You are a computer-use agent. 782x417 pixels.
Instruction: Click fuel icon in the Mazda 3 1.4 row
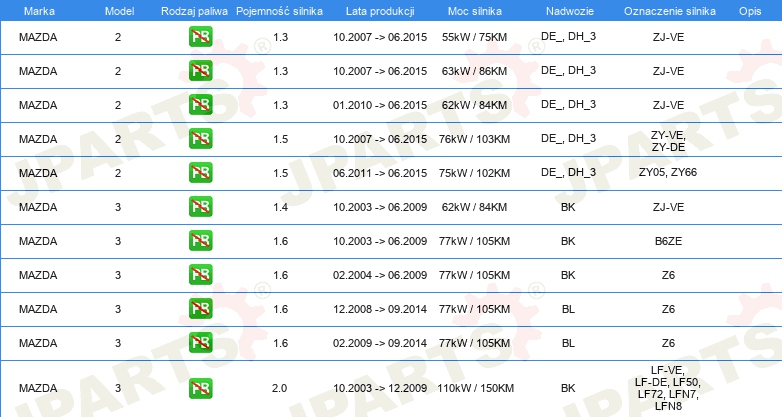click(200, 207)
